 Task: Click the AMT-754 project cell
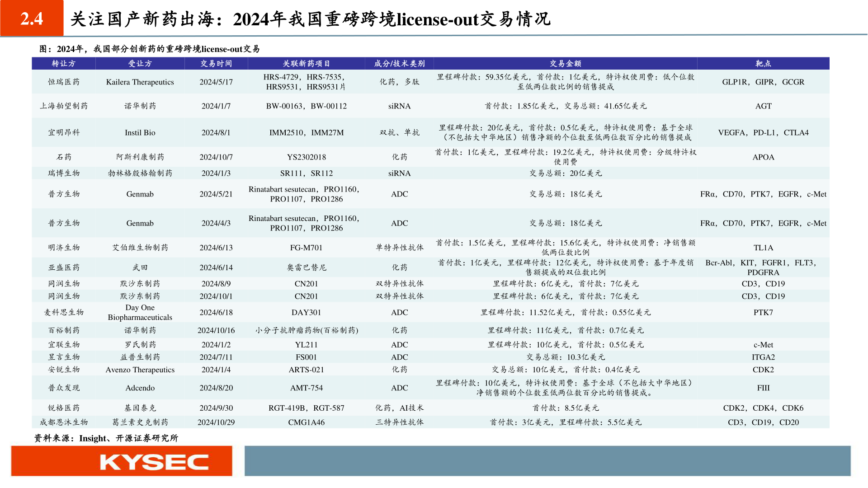307,388
